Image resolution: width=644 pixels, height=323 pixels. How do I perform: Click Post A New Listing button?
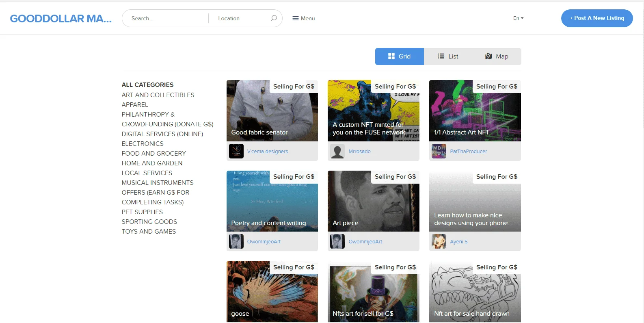[597, 18]
